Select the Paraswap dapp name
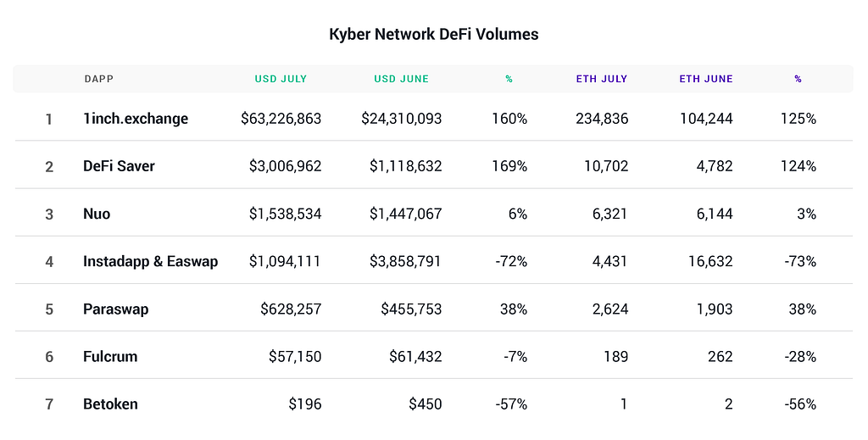868x440 pixels. (115, 309)
